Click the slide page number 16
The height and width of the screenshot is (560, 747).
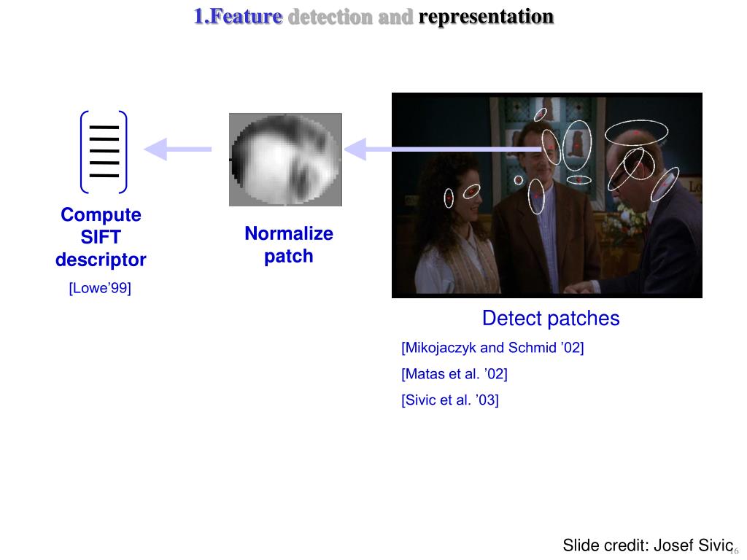pyautogui.click(x=734, y=551)
